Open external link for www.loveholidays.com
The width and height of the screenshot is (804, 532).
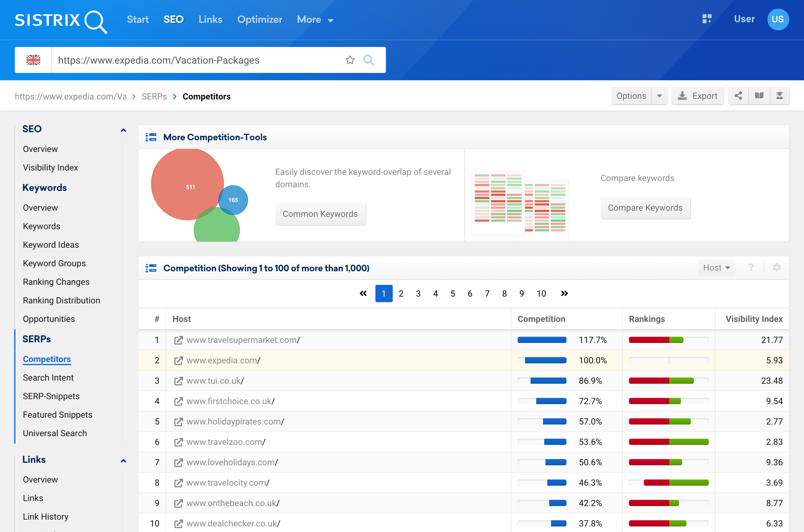pyautogui.click(x=178, y=462)
